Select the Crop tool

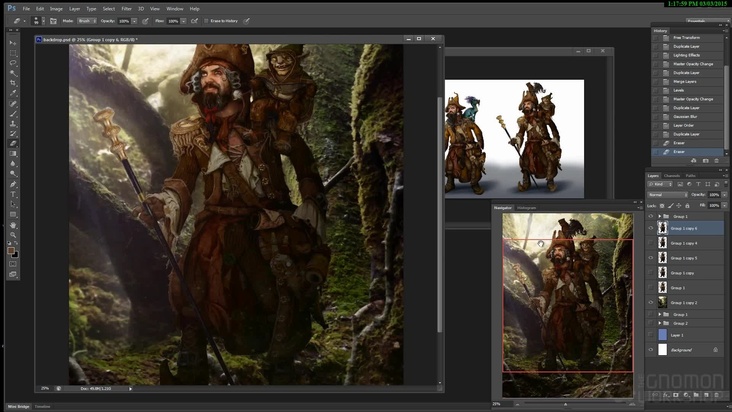click(x=13, y=83)
